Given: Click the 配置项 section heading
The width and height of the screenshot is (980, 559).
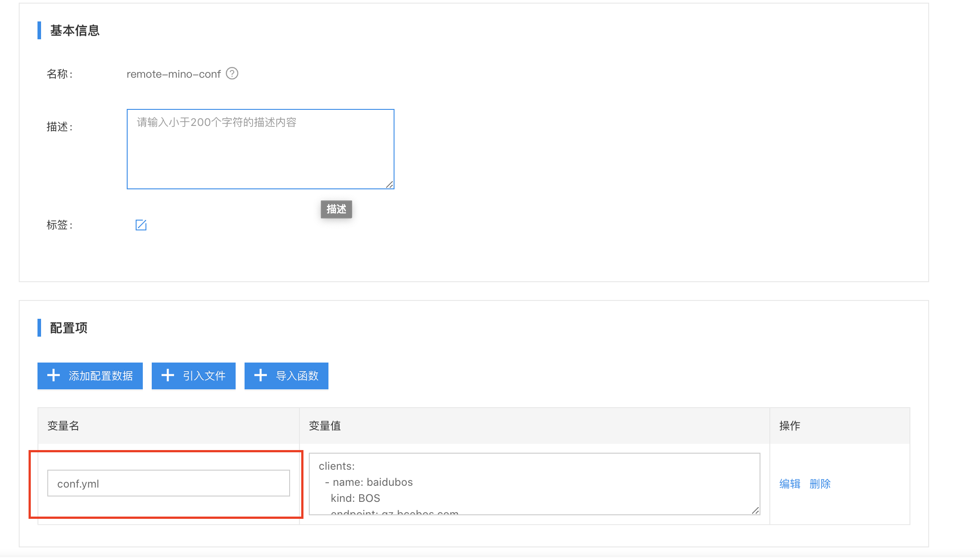Looking at the screenshot, I should tap(69, 328).
